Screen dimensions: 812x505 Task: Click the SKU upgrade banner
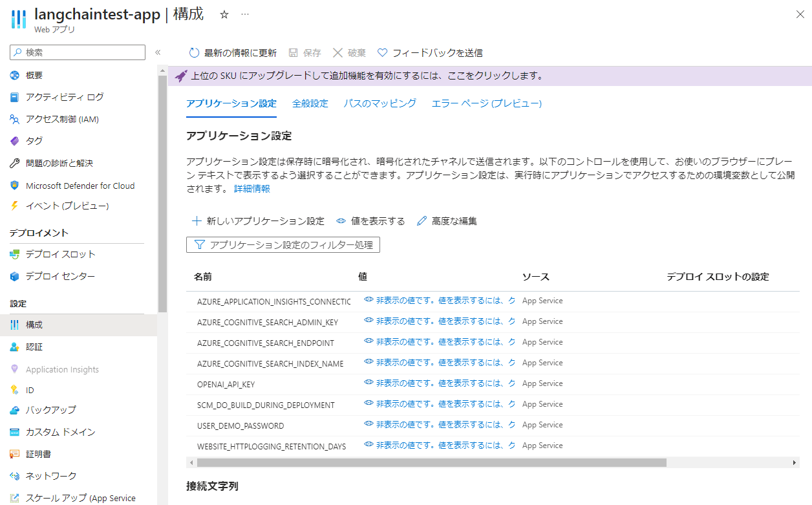pyautogui.click(x=489, y=76)
